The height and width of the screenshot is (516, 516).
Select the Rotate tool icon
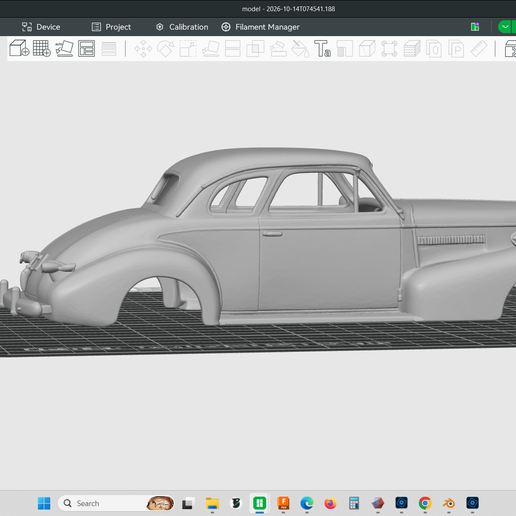(x=165, y=49)
